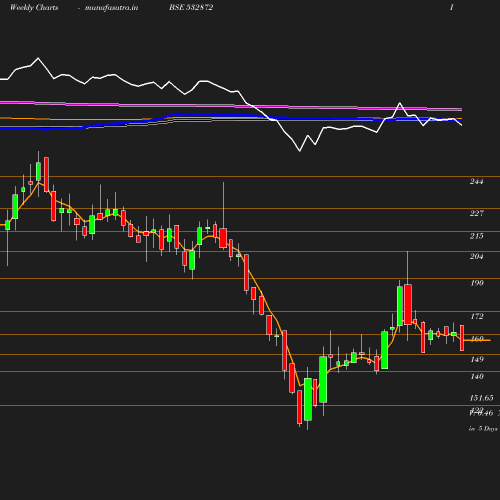Click the 204 price level label
The height and width of the screenshot is (500, 500).
pyautogui.click(x=476, y=256)
